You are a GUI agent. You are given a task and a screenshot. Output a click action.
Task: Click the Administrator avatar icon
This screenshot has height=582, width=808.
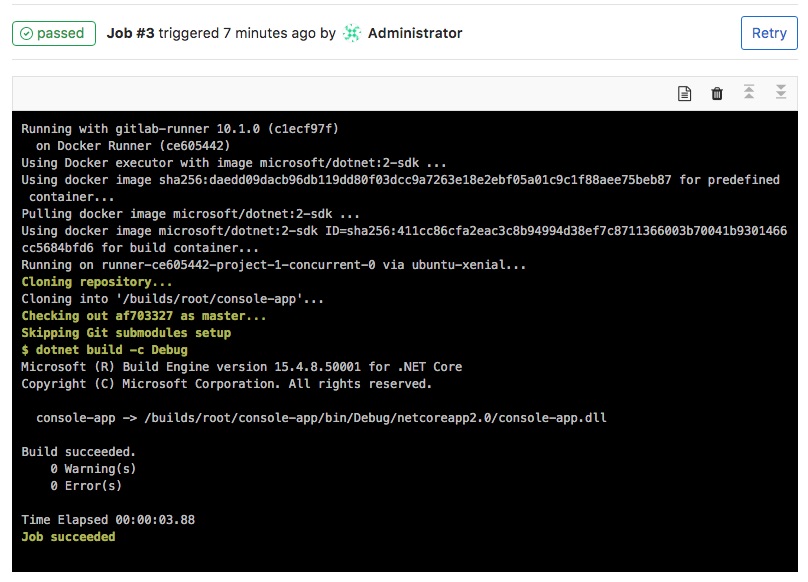[x=352, y=33]
